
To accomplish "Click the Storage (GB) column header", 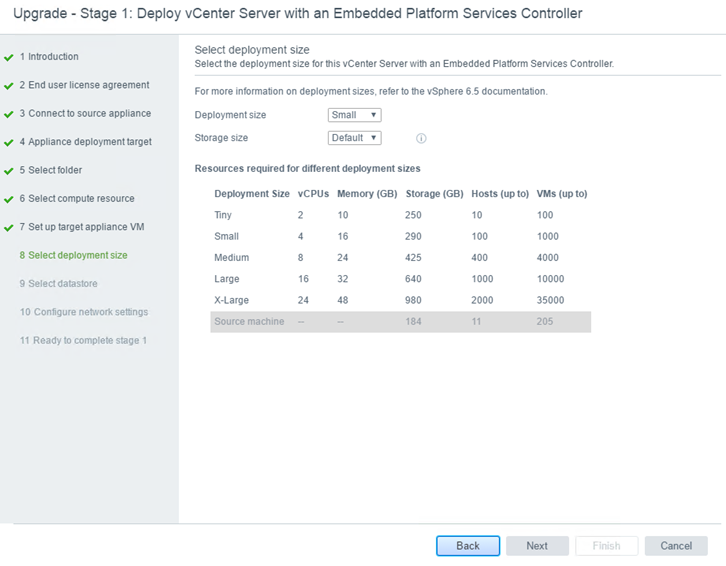I will pyautogui.click(x=435, y=194).
